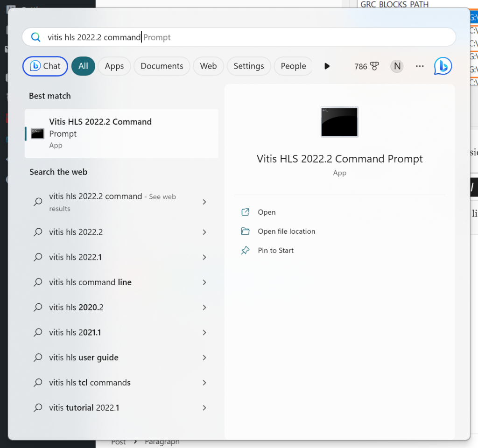Select web suggestion 'vitis hls user guide'
The image size is (478, 448).
(121, 357)
